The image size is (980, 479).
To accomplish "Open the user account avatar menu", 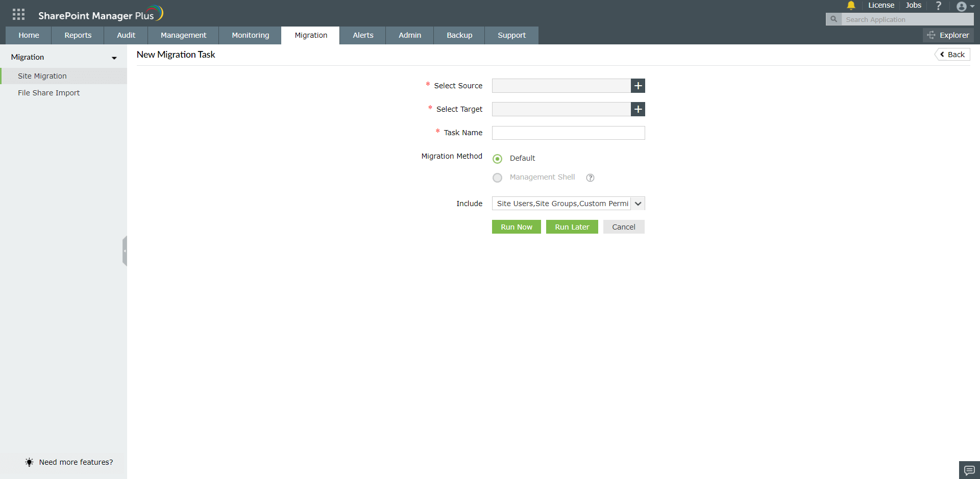I will 965,6.
